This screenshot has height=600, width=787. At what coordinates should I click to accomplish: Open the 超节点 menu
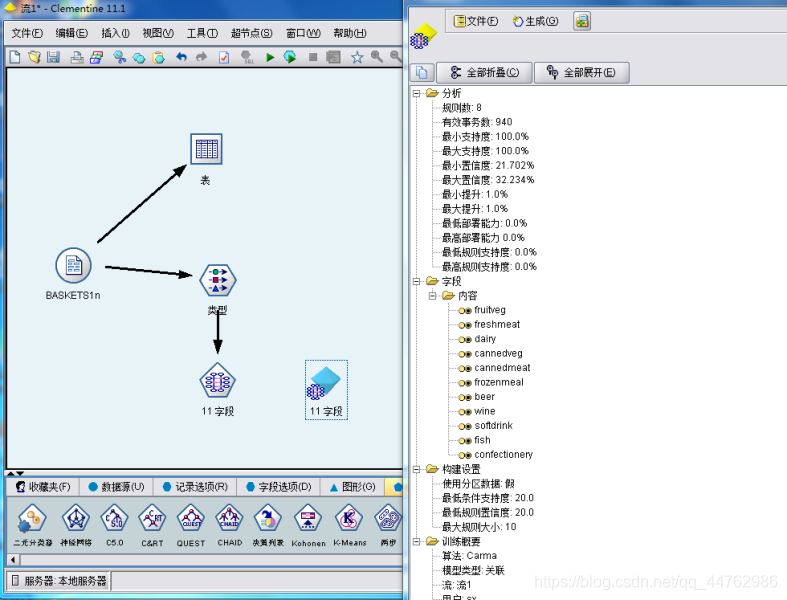251,33
